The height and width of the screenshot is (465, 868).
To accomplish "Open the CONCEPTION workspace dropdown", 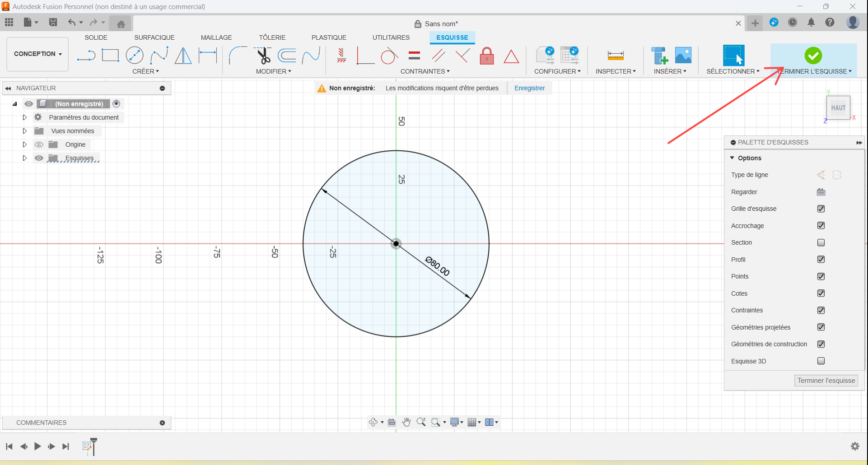I will click(x=37, y=54).
